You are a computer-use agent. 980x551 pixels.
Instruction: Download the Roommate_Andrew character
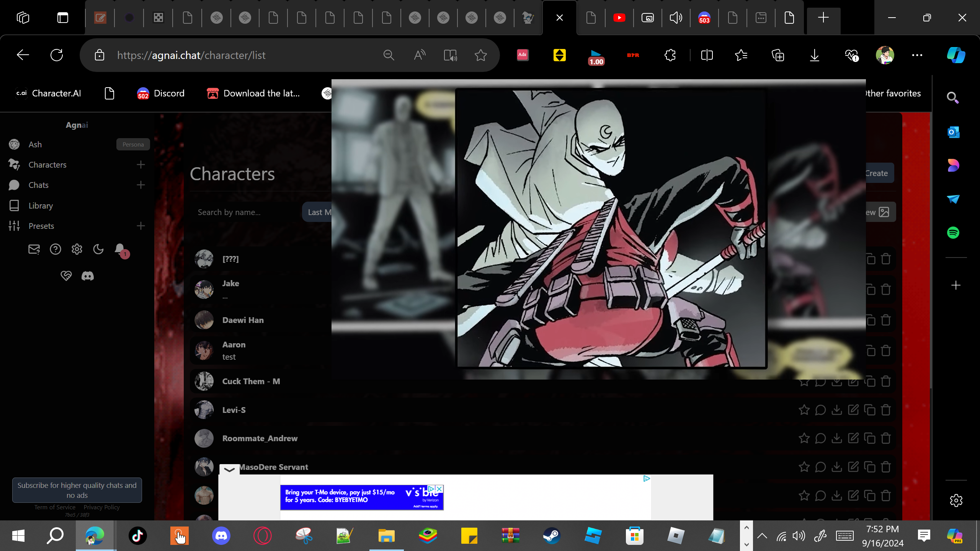(837, 439)
